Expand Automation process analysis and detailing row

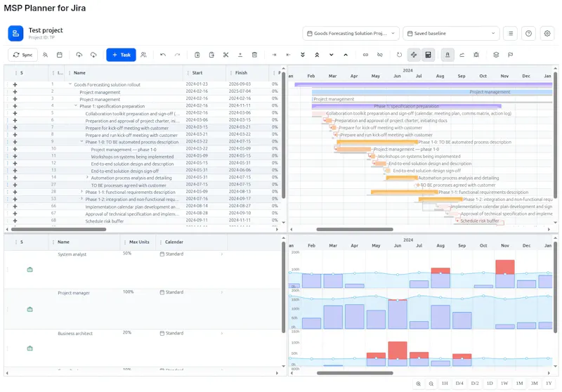click(87, 177)
